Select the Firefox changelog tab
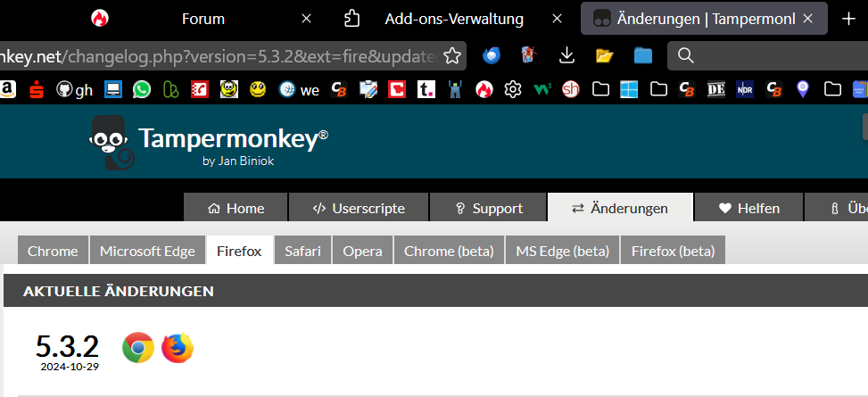Image resolution: width=868 pixels, height=397 pixels. (x=240, y=251)
